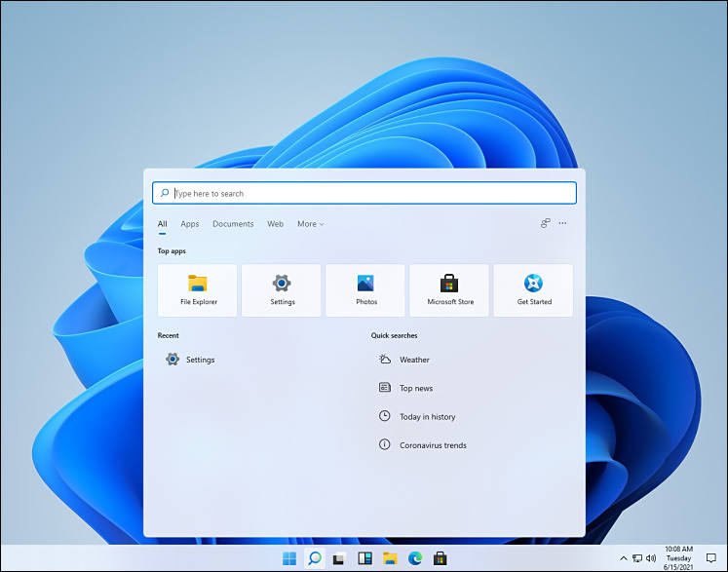Image resolution: width=728 pixels, height=572 pixels.
Task: Open Today in history quick search
Action: [417, 416]
